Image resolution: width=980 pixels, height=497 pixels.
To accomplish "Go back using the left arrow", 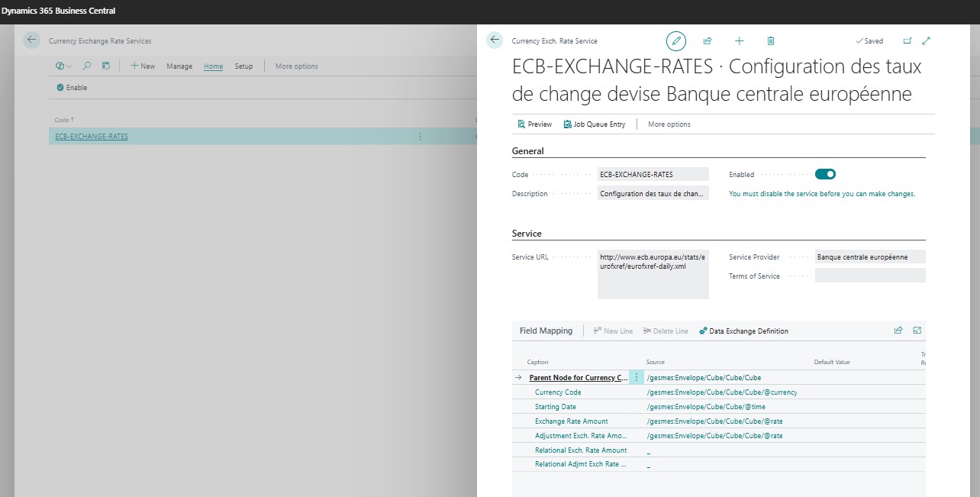I will click(x=494, y=40).
